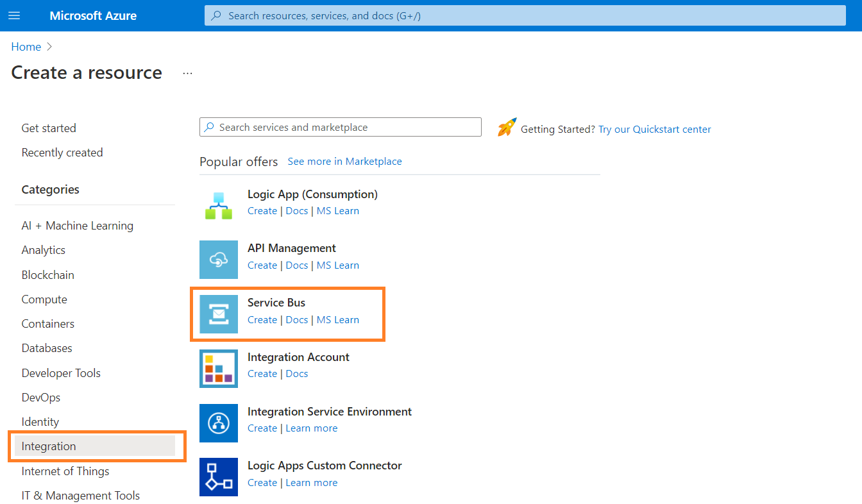Focus the Search services and marketplace field
Viewport: 862px width, 504px height.
(341, 127)
